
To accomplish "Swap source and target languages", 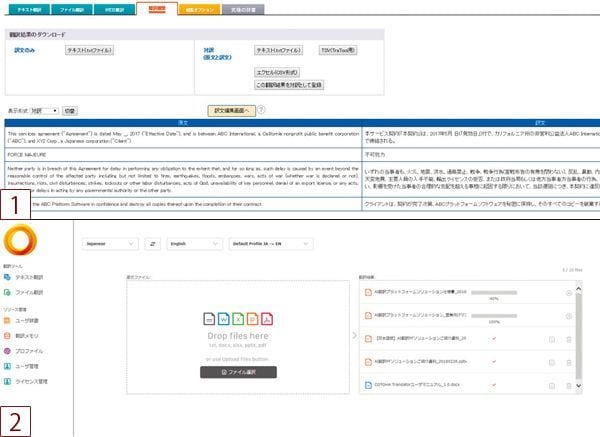I will tap(153, 242).
